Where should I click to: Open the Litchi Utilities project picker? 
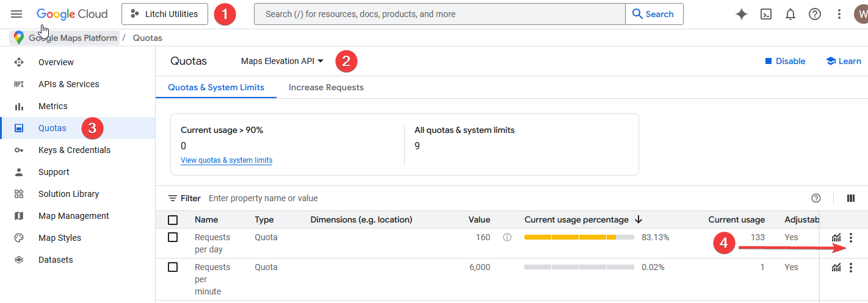tap(164, 14)
